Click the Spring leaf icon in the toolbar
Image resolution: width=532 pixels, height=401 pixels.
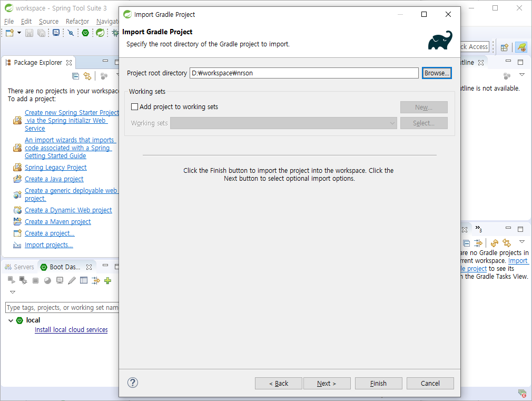tap(100, 33)
